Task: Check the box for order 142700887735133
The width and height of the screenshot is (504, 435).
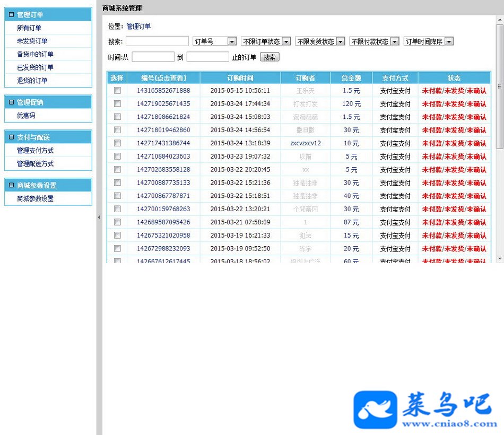Action: 117,182
